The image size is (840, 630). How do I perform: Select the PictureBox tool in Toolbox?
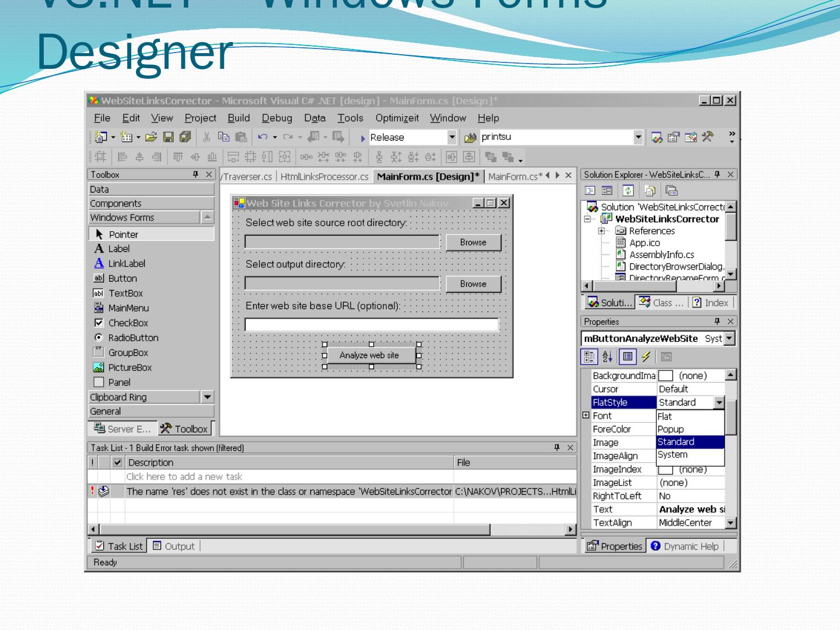(x=129, y=367)
